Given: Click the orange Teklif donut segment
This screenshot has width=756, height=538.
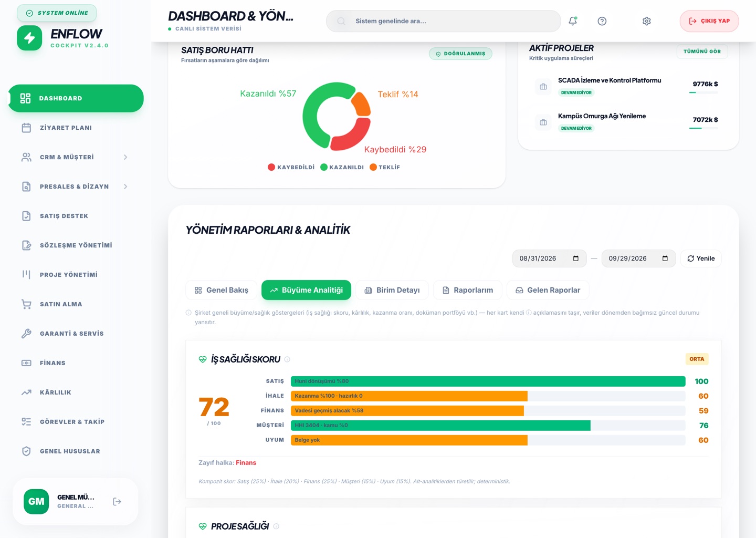Looking at the screenshot, I should click(x=362, y=104).
